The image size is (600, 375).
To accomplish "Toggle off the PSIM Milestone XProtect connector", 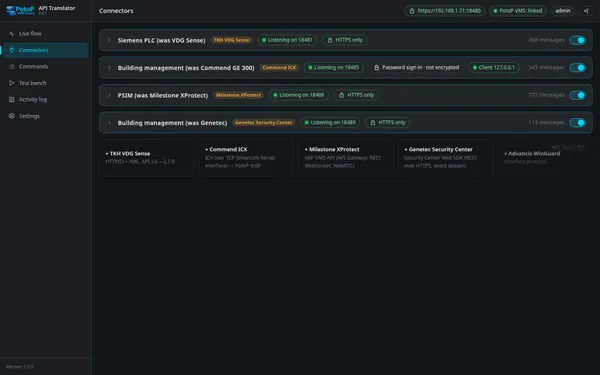I will (x=577, y=95).
